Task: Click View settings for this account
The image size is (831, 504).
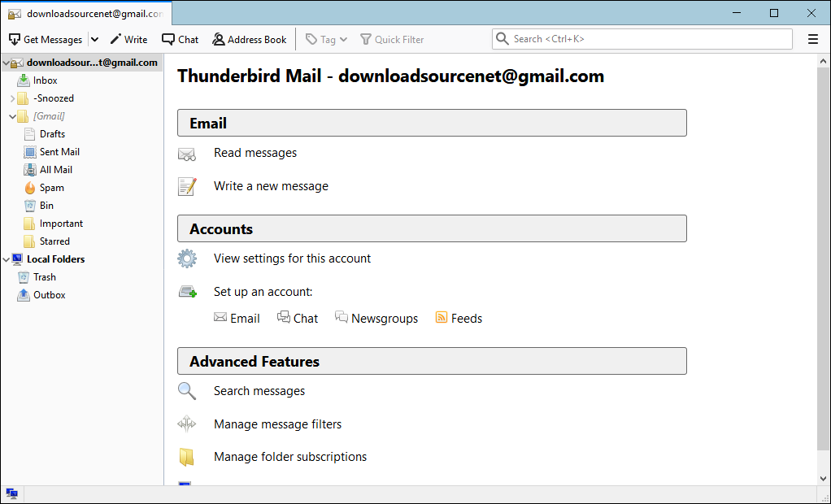Action: point(292,258)
